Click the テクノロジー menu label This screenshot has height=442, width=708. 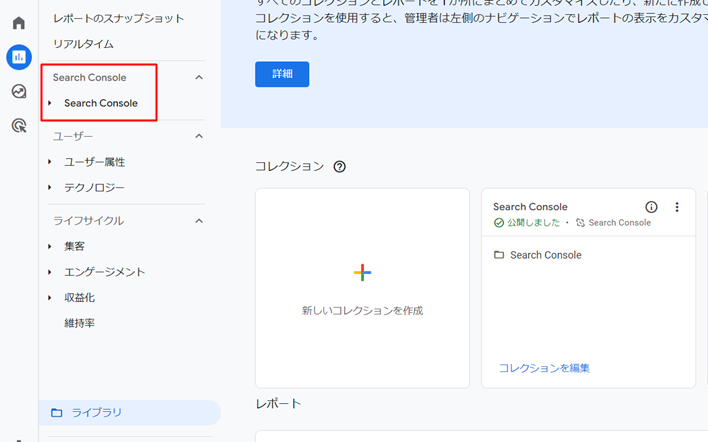(94, 187)
